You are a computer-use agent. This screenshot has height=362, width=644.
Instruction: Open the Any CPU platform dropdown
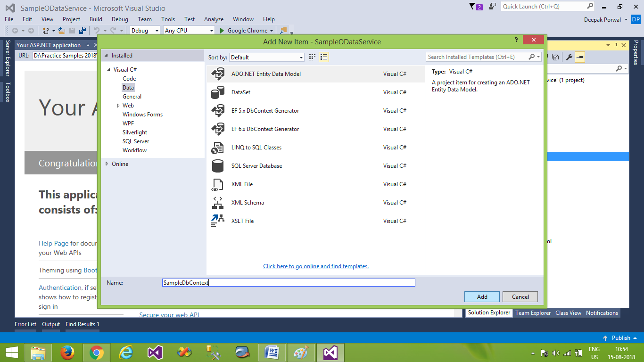(x=211, y=30)
